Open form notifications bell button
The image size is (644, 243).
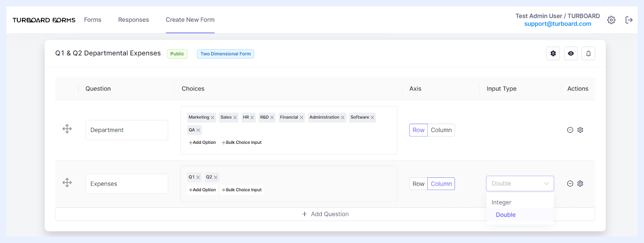coord(588,53)
